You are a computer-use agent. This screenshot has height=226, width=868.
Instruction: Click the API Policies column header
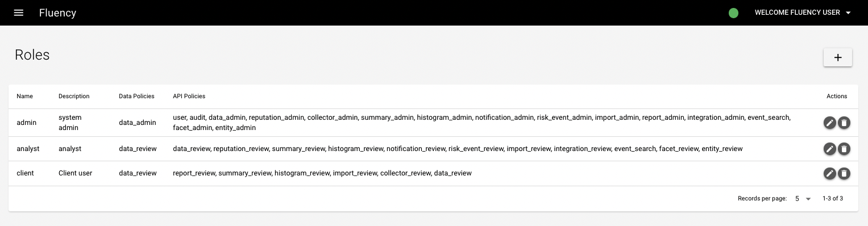189,97
